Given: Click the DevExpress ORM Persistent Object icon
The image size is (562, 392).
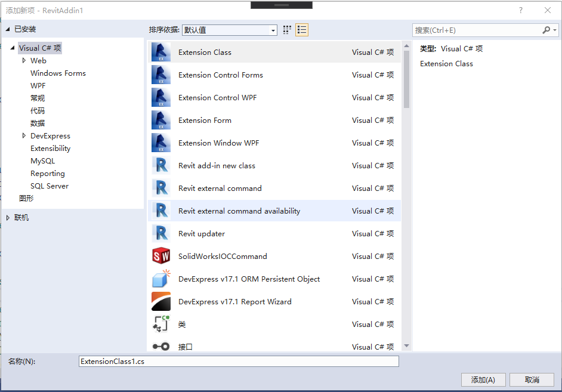Looking at the screenshot, I should click(160, 279).
